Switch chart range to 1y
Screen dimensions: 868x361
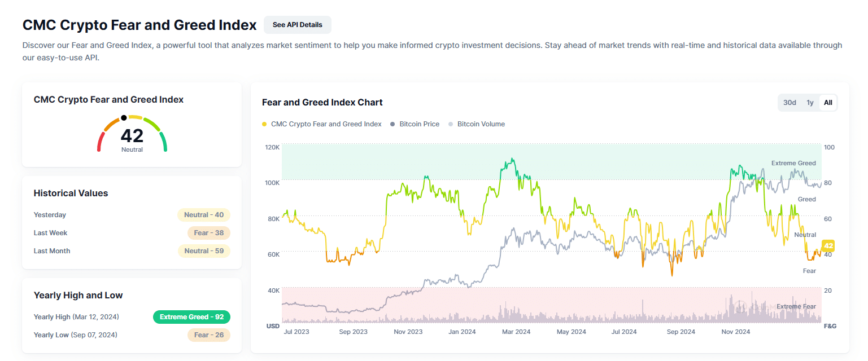click(x=810, y=103)
